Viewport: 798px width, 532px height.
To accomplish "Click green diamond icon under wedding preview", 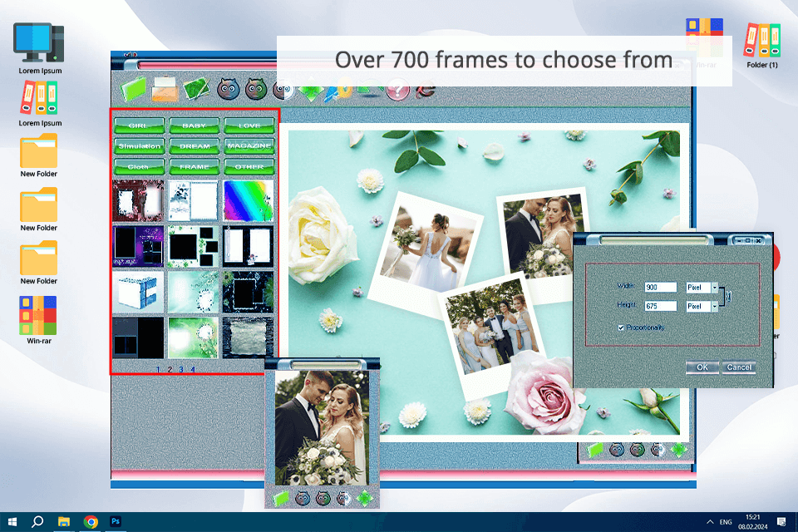I will pos(364,498).
